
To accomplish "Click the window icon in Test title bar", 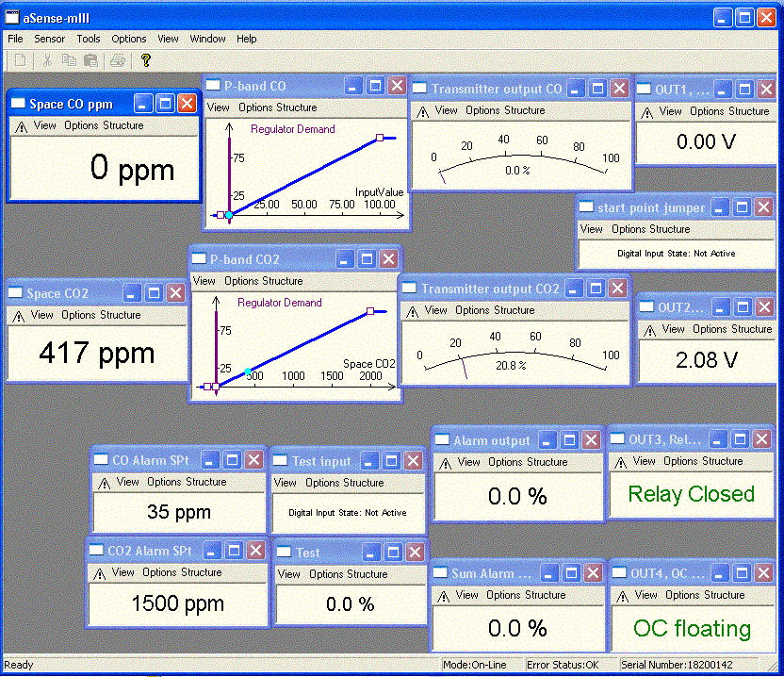I will coord(284,552).
